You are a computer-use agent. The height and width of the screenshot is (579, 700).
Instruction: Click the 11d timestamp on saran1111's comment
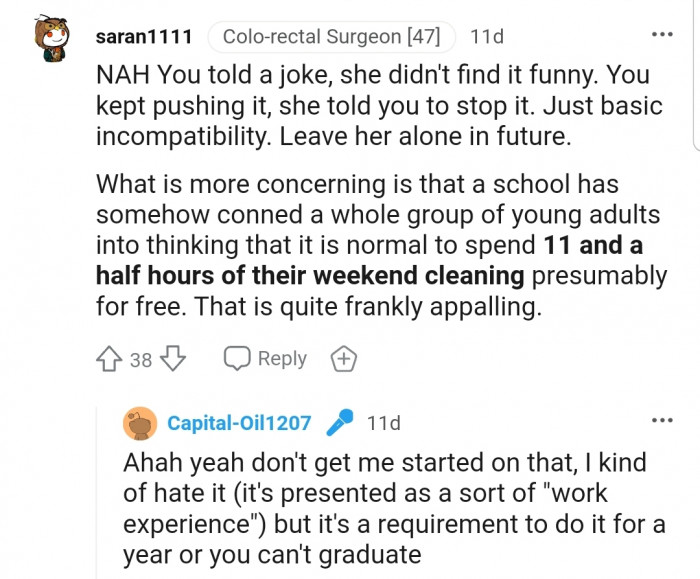[487, 37]
